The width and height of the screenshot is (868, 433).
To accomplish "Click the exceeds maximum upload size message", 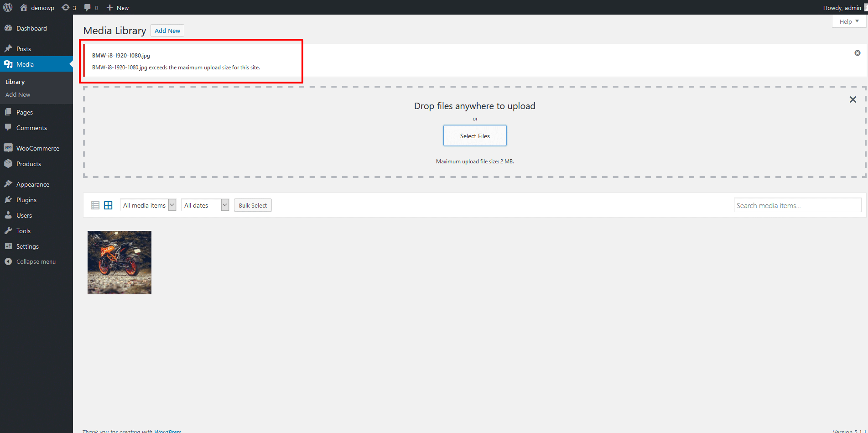I will (x=176, y=68).
